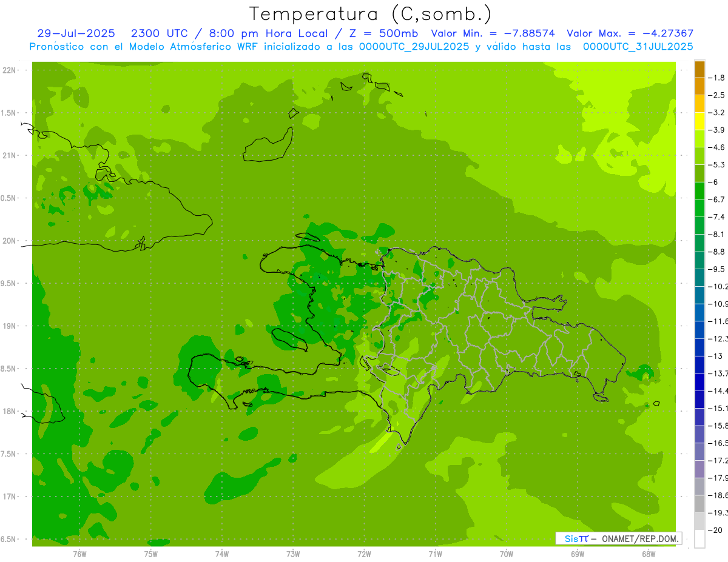Click the date text '29-Jul-2025'

pos(76,33)
